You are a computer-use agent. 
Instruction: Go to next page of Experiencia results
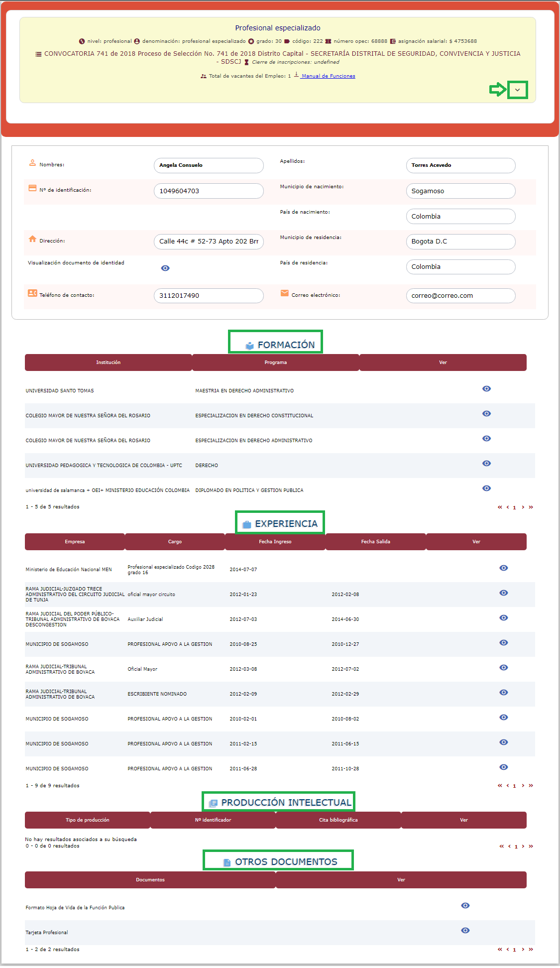pyautogui.click(x=523, y=786)
